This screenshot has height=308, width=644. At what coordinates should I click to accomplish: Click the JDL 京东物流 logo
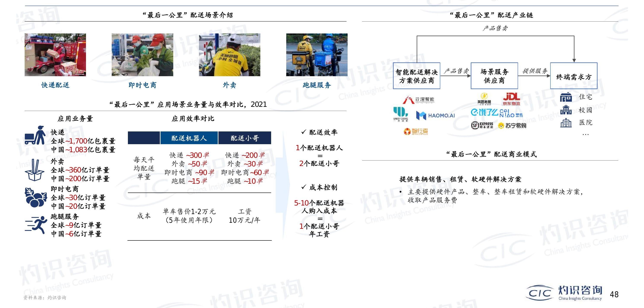coord(511,99)
